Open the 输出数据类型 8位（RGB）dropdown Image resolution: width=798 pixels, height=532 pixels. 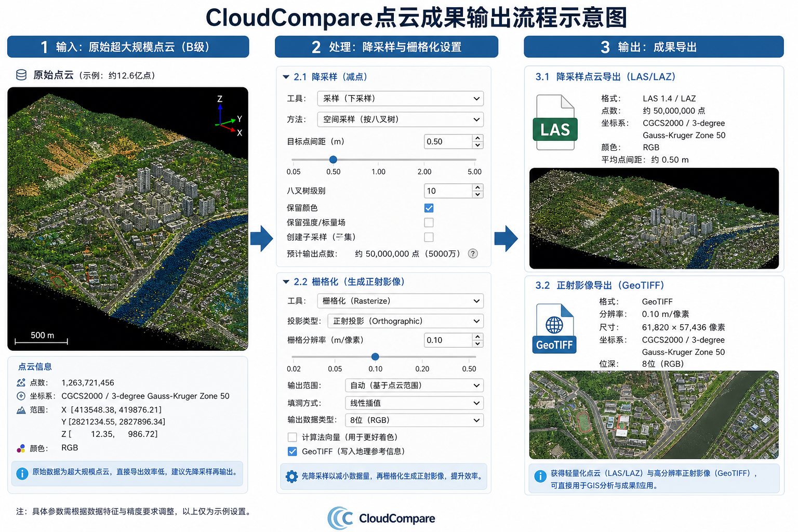point(414,420)
